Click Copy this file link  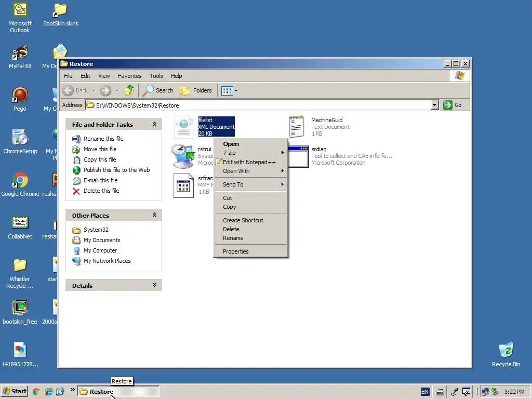pos(100,159)
